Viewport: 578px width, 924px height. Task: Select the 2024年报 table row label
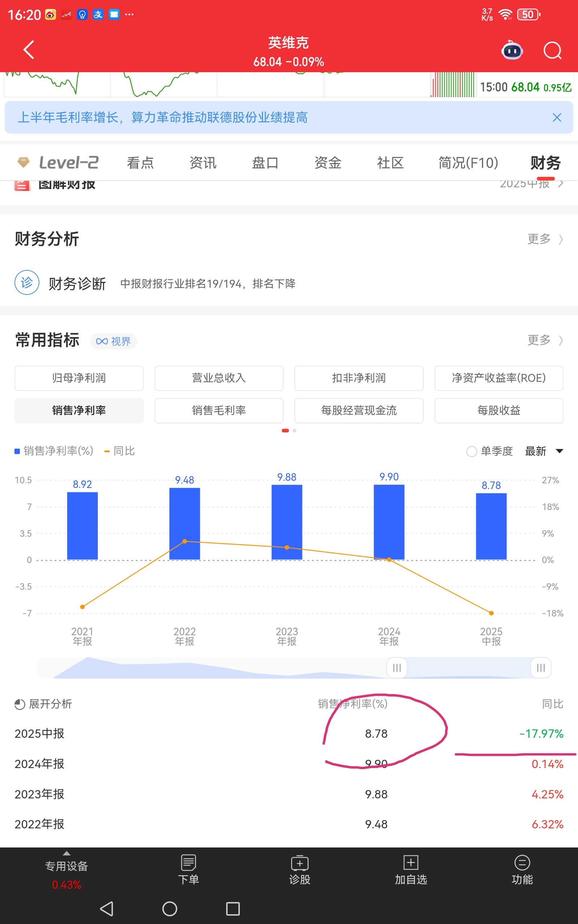[x=39, y=764]
